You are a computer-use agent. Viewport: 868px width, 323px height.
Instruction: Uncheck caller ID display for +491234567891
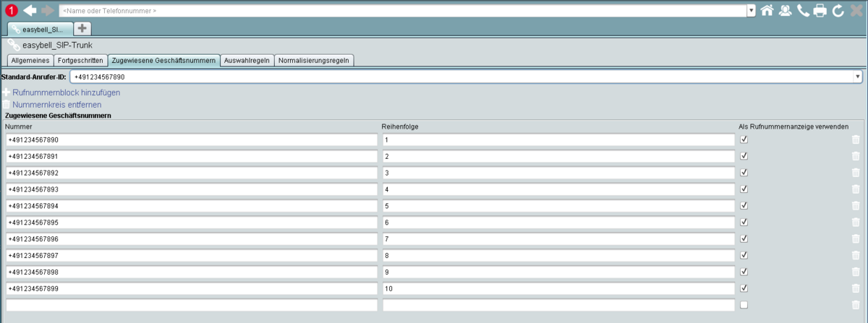pos(744,156)
